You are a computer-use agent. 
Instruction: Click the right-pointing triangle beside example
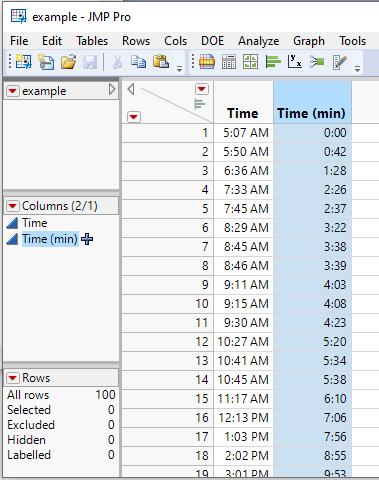coord(112,89)
